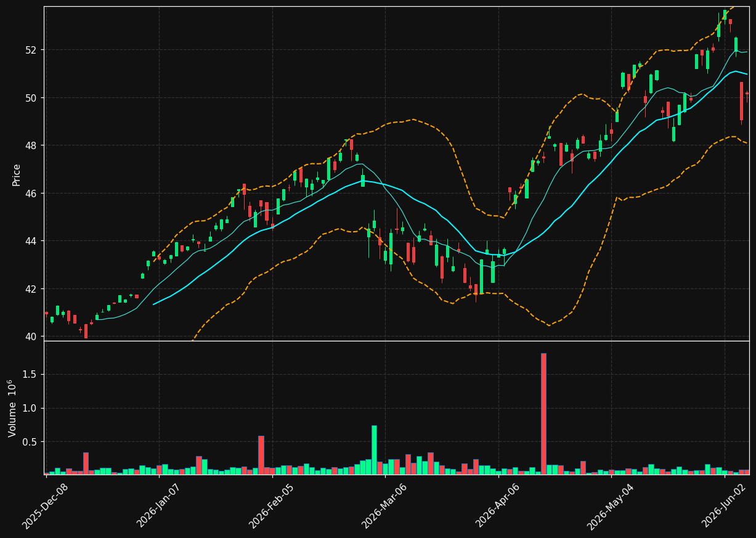756x538 pixels.
Task: Click the 1.0 volume tick label
Action: click(x=31, y=409)
